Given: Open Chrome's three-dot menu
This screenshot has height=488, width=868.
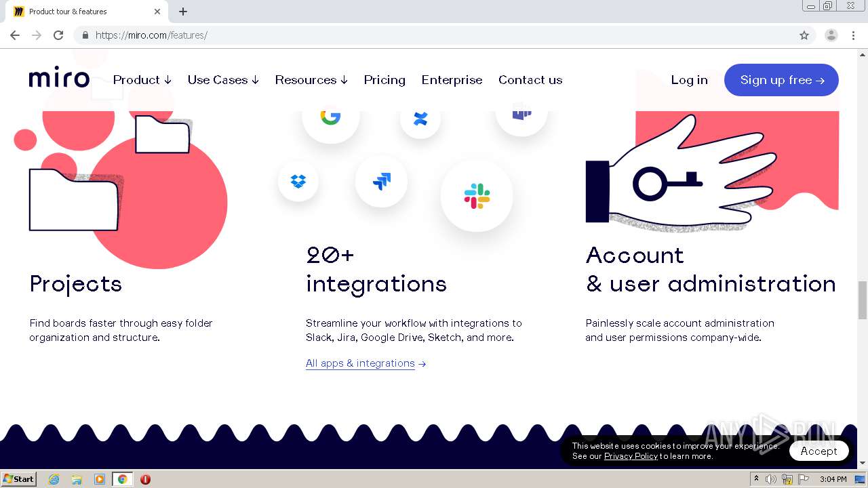Looking at the screenshot, I should click(x=853, y=35).
